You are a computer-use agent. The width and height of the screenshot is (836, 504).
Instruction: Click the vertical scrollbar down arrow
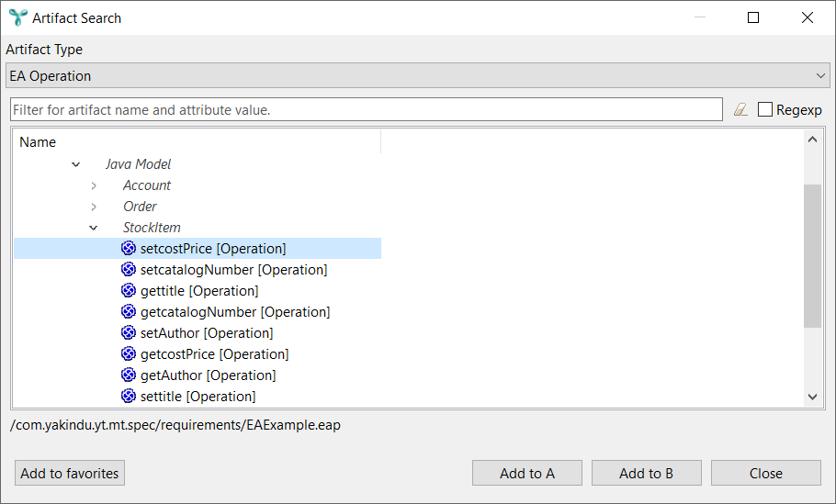812,397
